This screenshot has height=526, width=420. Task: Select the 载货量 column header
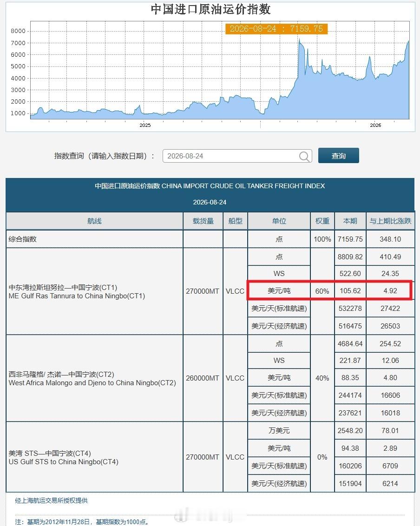coord(203,221)
